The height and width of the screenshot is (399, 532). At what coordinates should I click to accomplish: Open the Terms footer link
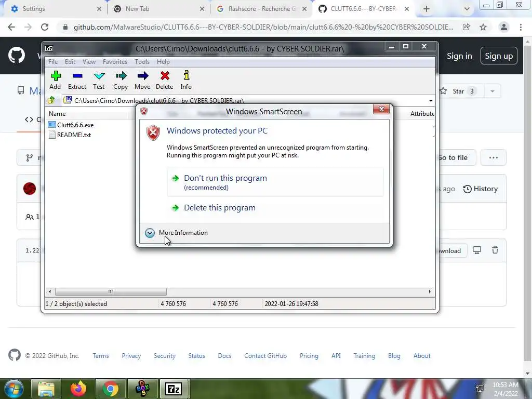101,356
